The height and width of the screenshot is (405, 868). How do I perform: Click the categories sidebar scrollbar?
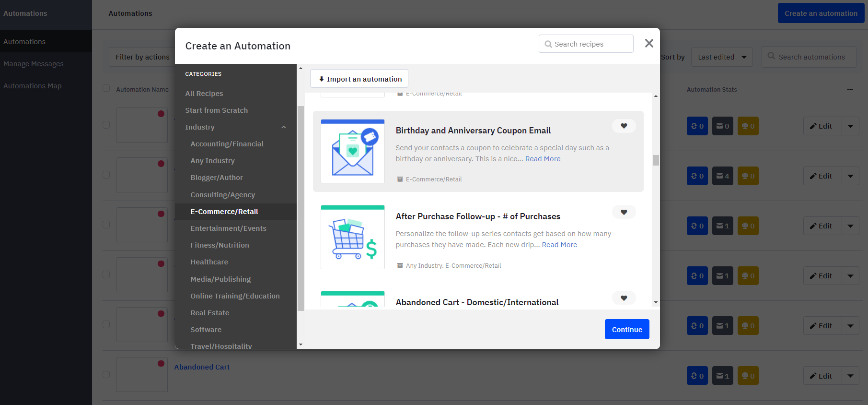pos(301,208)
